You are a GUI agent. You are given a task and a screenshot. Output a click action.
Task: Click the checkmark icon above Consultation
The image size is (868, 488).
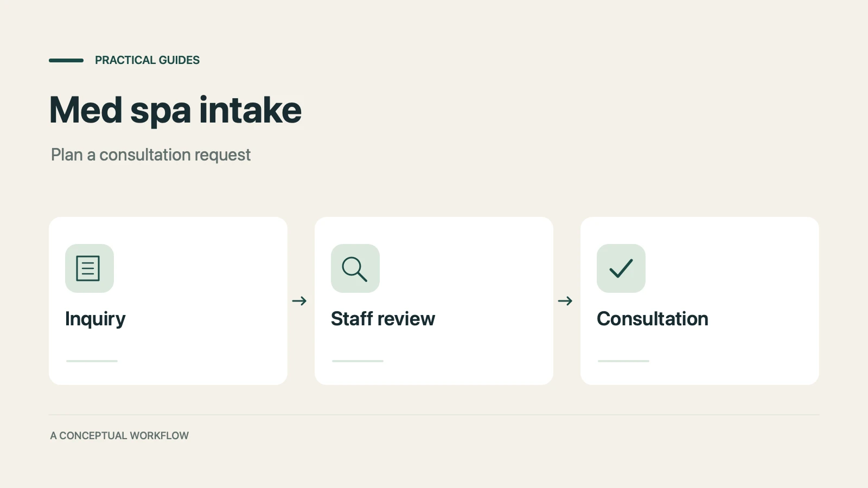point(621,268)
